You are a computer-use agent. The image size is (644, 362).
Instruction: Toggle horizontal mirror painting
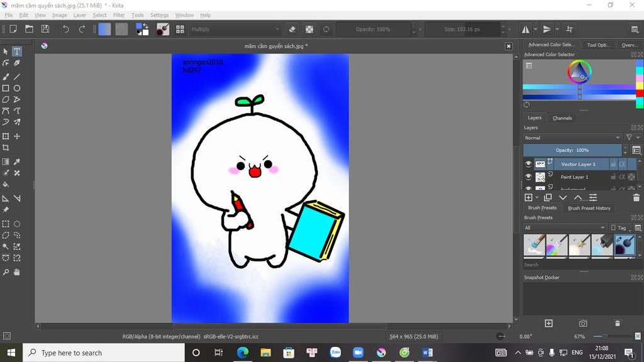pyautogui.click(x=526, y=29)
